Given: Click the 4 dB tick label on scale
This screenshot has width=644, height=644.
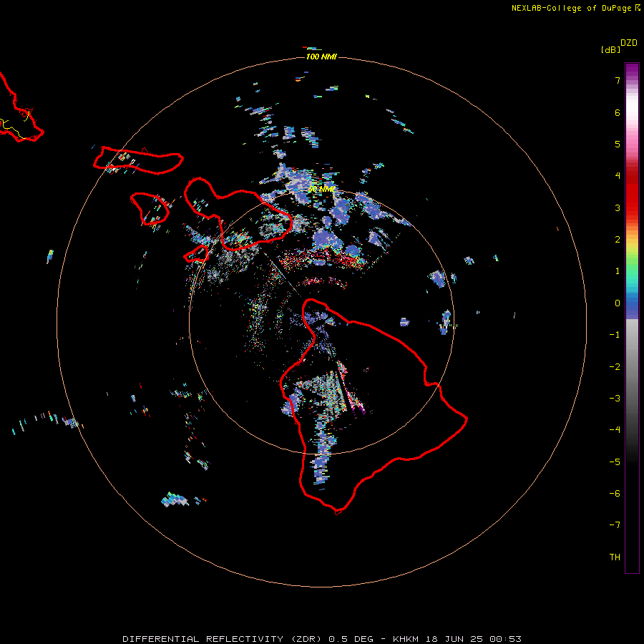Looking at the screenshot, I should 618,176.
